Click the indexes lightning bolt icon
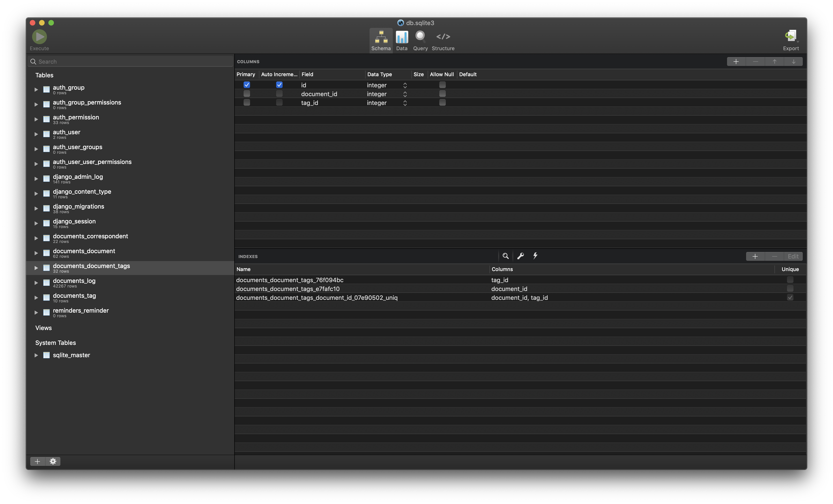The width and height of the screenshot is (833, 504). [x=535, y=256]
